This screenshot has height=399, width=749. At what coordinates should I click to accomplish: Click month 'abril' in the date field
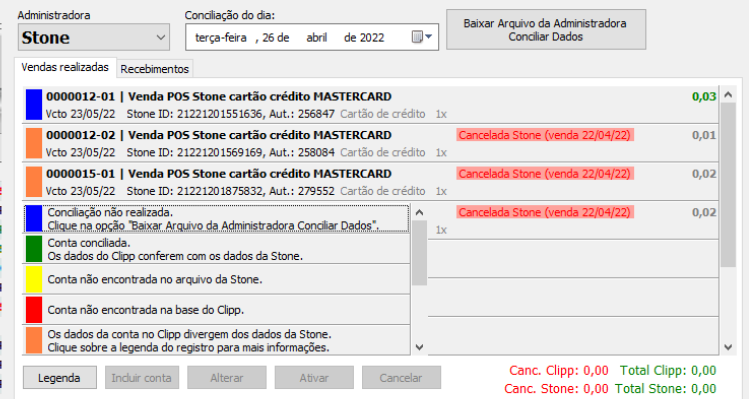[x=317, y=37]
